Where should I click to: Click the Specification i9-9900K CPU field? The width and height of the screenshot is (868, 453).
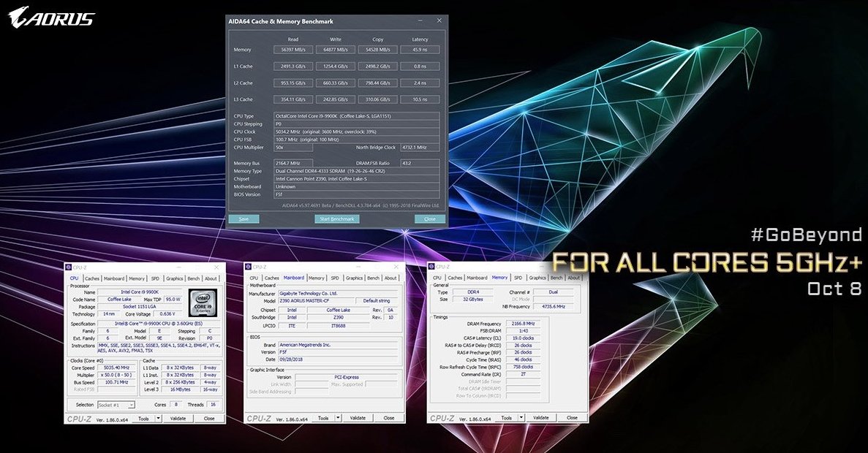click(159, 324)
